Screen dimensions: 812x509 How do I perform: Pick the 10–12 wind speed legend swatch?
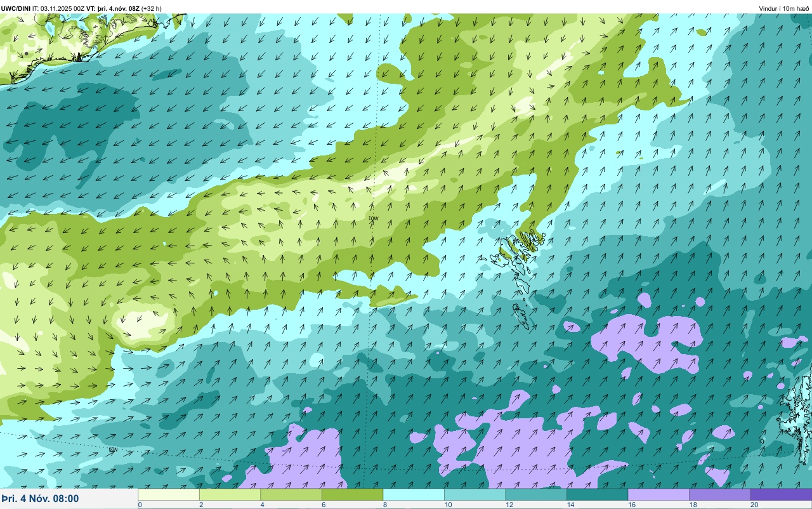pyautogui.click(x=475, y=494)
